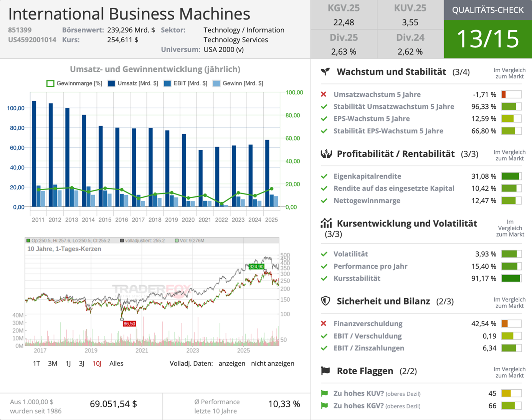Click the Eigenkapitalrendite rating bar
532x420 pixels.
(x=511, y=176)
